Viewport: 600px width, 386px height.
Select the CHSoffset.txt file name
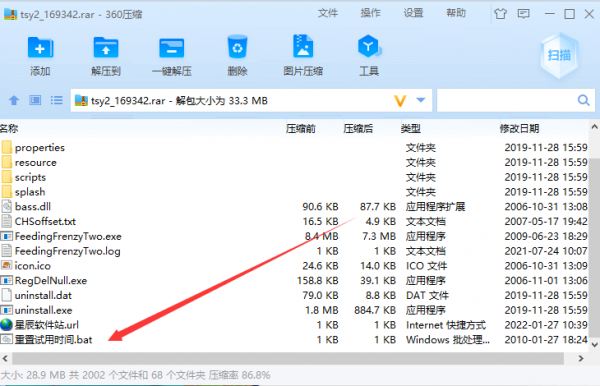click(x=45, y=222)
